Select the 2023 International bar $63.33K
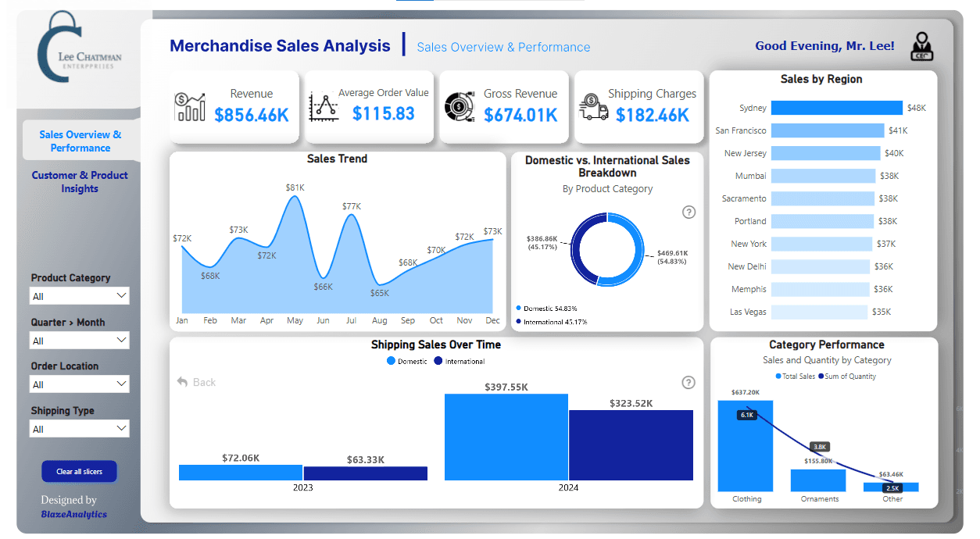Screen dimensions: 980x539 pyautogui.click(x=365, y=473)
